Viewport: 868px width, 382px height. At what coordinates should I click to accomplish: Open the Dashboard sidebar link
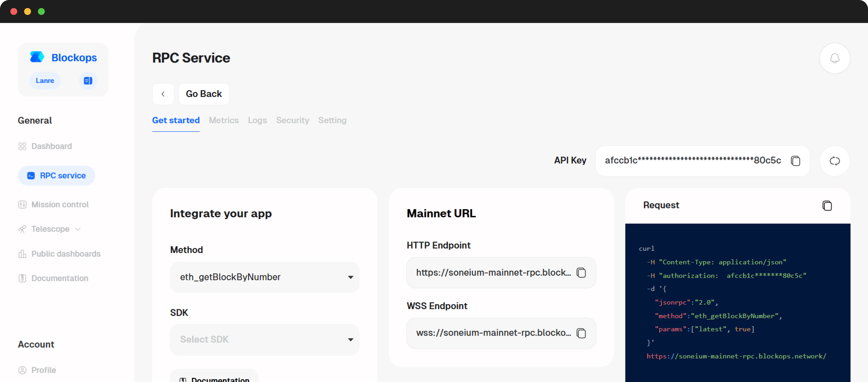(x=45, y=146)
